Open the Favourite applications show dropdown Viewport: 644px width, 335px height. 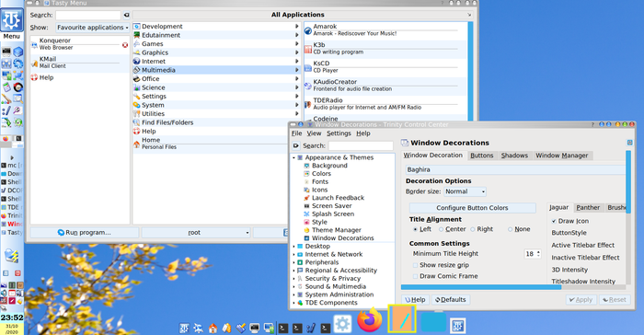(92, 28)
